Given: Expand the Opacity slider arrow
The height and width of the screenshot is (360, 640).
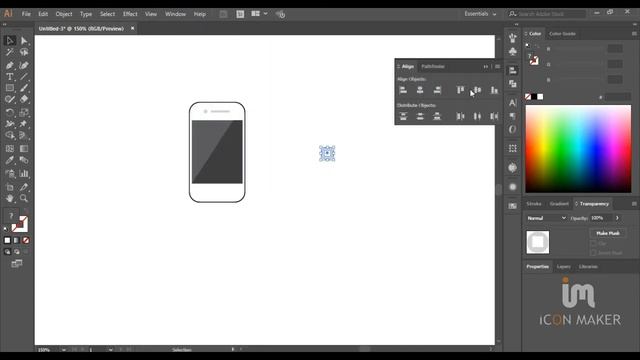Looking at the screenshot, I should coord(617,218).
